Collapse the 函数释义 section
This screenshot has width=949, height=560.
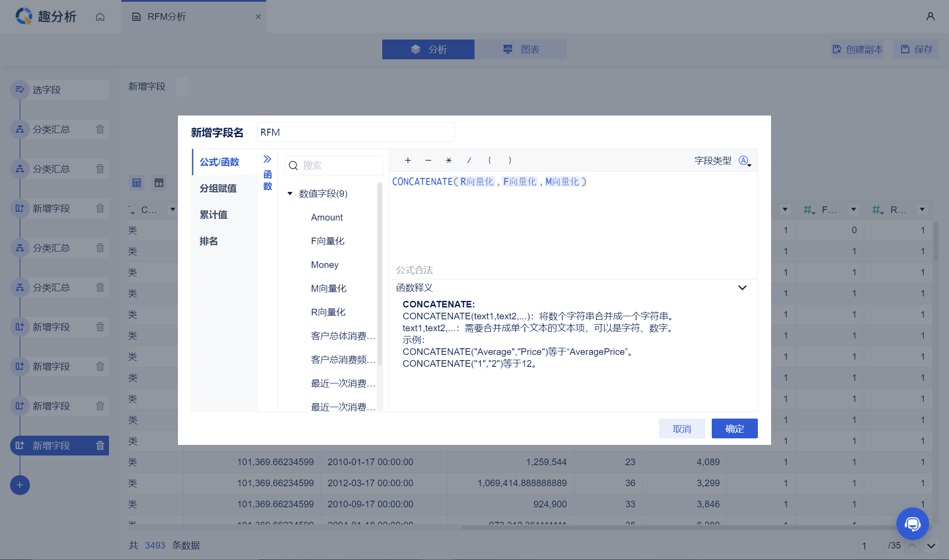pyautogui.click(x=742, y=288)
